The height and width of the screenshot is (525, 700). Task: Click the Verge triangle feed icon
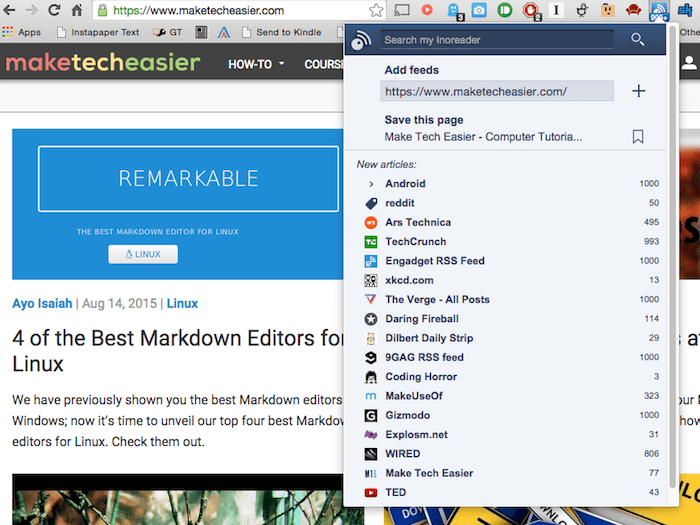371,299
